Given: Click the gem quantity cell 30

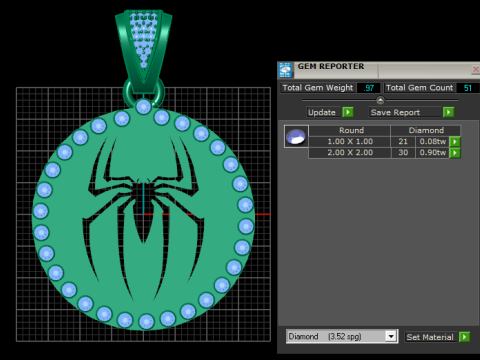Looking at the screenshot, I should tap(403, 153).
